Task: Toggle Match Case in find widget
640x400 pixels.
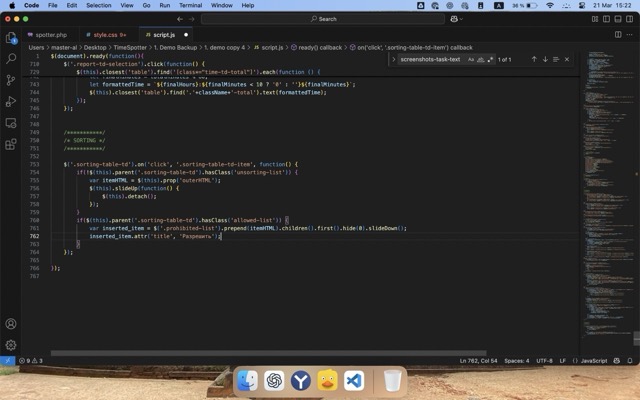Action: click(x=471, y=60)
